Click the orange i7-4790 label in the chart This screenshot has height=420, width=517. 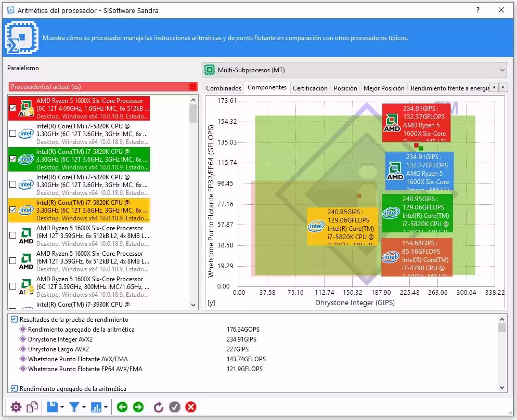pyautogui.click(x=417, y=257)
